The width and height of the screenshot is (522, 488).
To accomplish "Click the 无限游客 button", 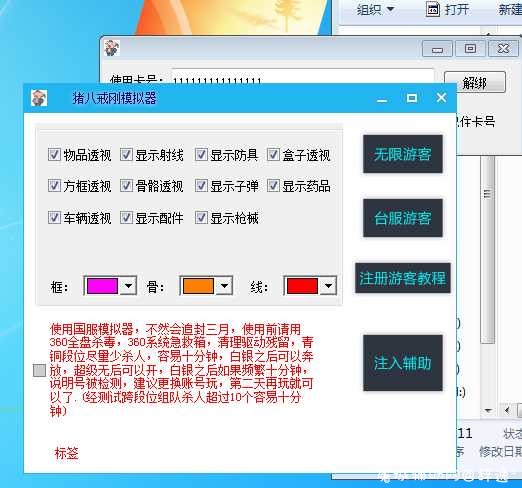I will pos(403,154).
